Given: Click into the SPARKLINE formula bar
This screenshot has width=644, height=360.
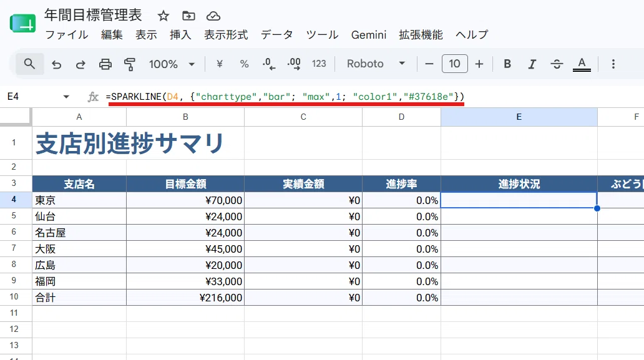Looking at the screenshot, I should click(x=285, y=97).
